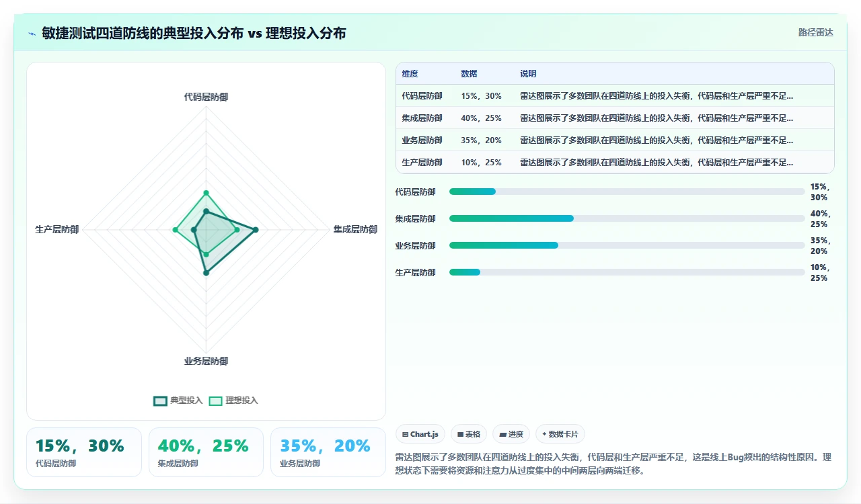
Task: Select the 表格 chip
Action: click(469, 434)
